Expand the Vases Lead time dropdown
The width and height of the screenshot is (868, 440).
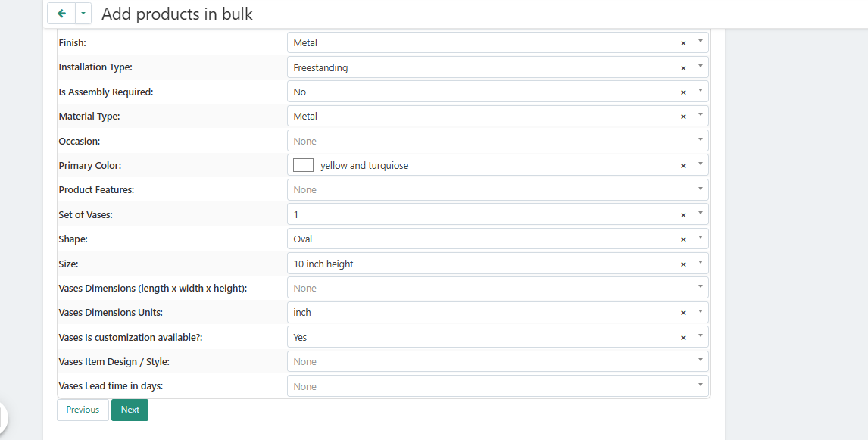click(498, 386)
